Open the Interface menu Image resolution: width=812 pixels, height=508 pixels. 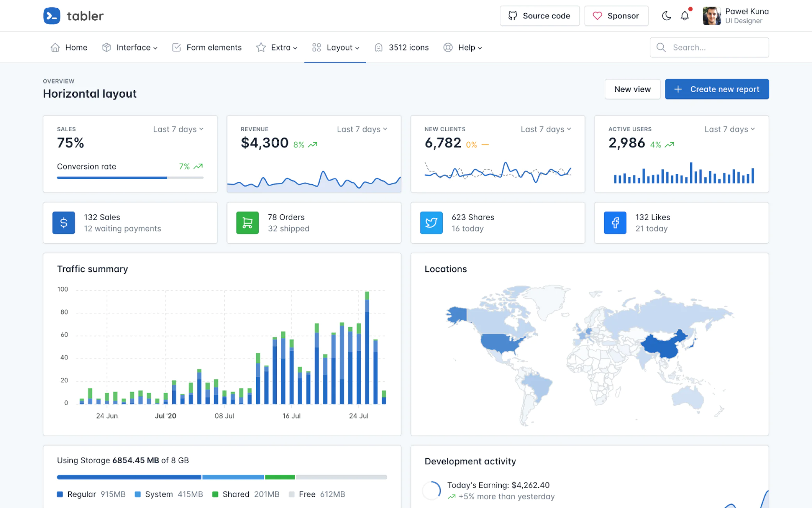pos(130,47)
